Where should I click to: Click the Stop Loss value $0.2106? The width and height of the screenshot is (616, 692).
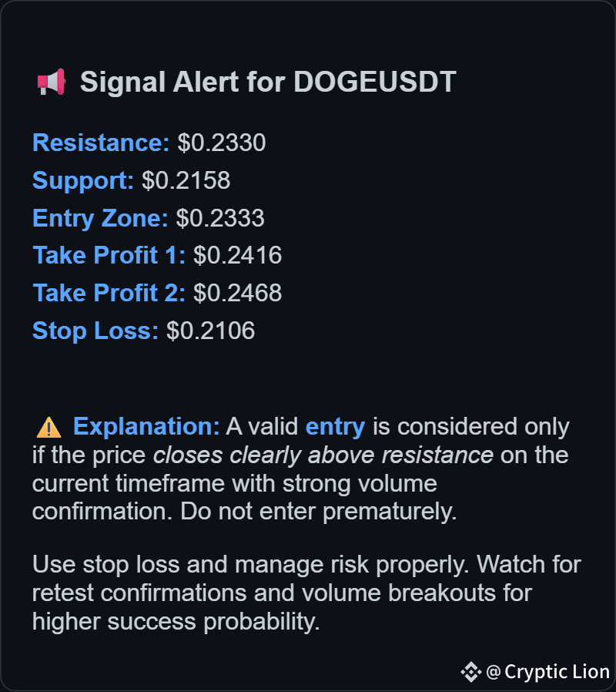(211, 331)
